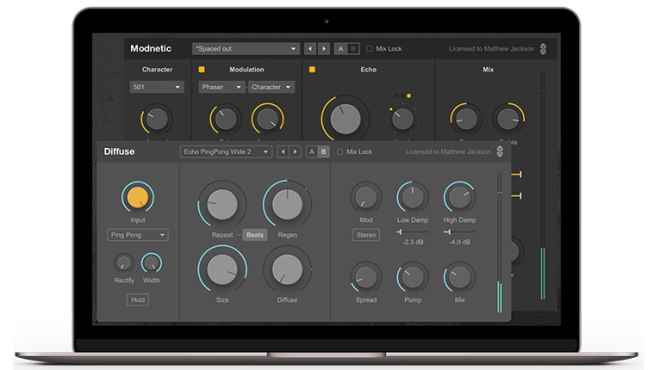Open Diffuse options menu icon

click(500, 152)
